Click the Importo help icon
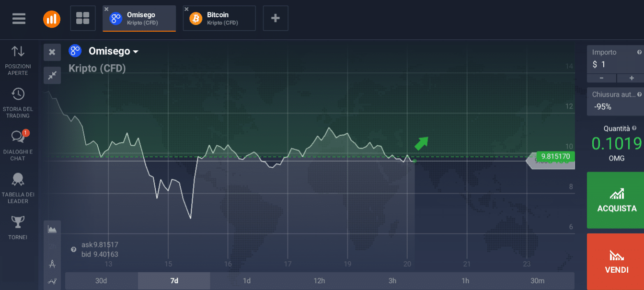This screenshot has height=290, width=644. tap(639, 52)
